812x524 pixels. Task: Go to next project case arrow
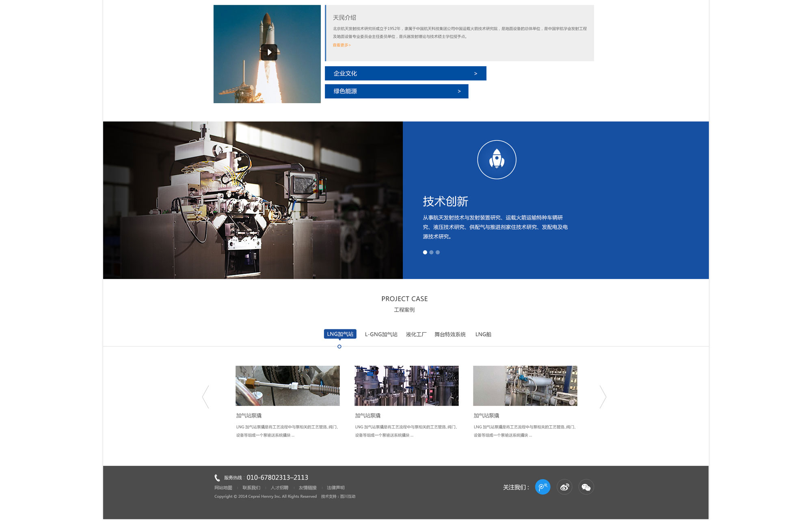tap(603, 397)
